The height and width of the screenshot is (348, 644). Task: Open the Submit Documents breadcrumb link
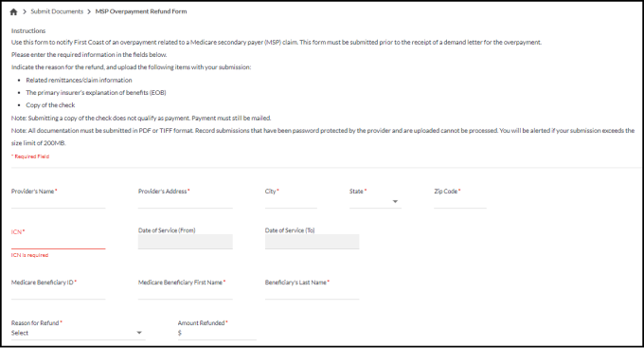57,11
